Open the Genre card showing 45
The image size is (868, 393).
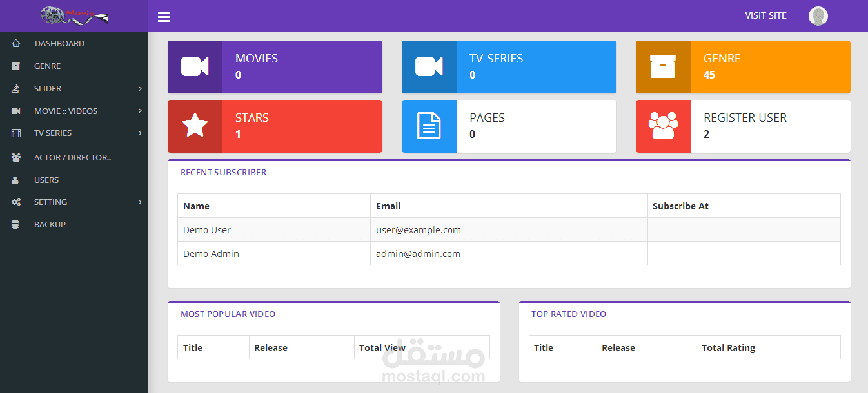click(x=743, y=67)
